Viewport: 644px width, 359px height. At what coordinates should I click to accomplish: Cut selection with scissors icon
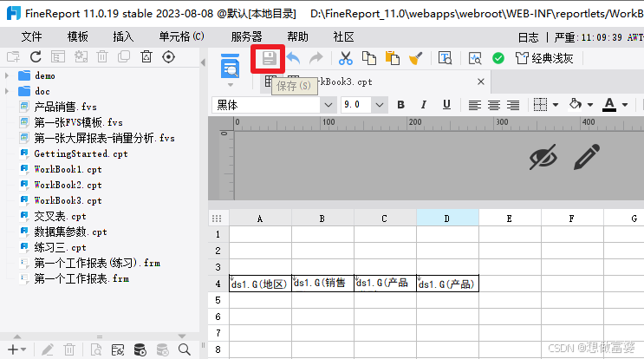click(x=346, y=58)
